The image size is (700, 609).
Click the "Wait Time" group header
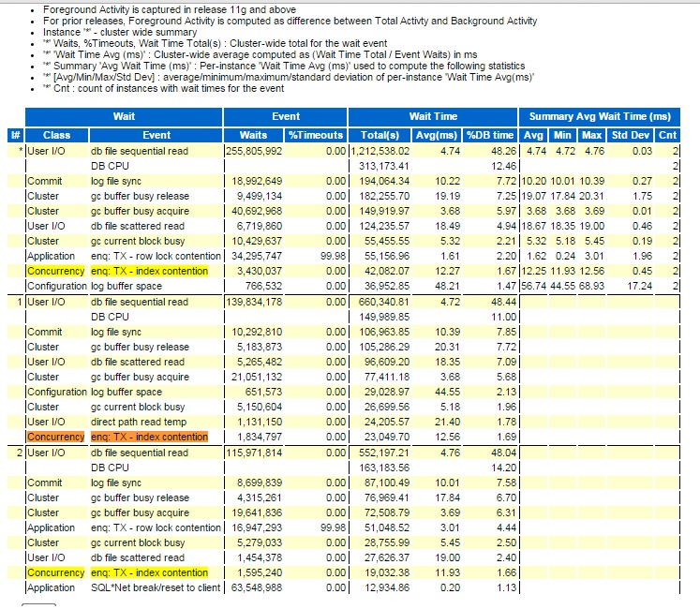click(433, 116)
